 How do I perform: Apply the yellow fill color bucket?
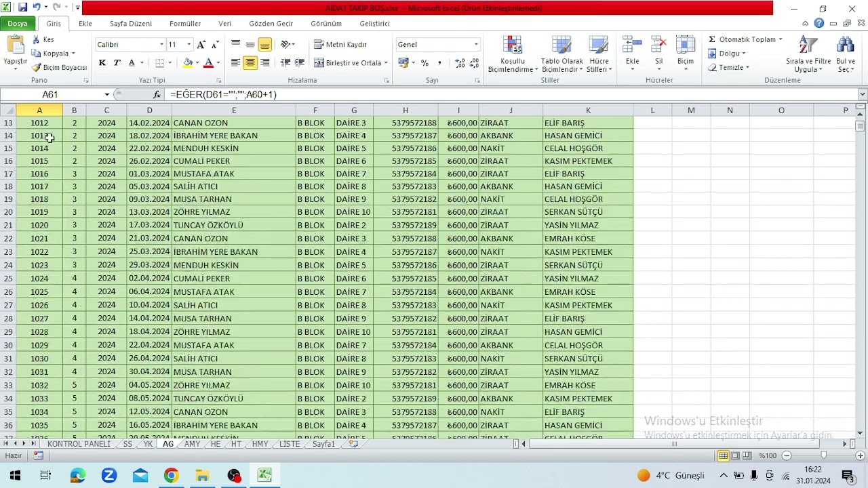pos(188,63)
